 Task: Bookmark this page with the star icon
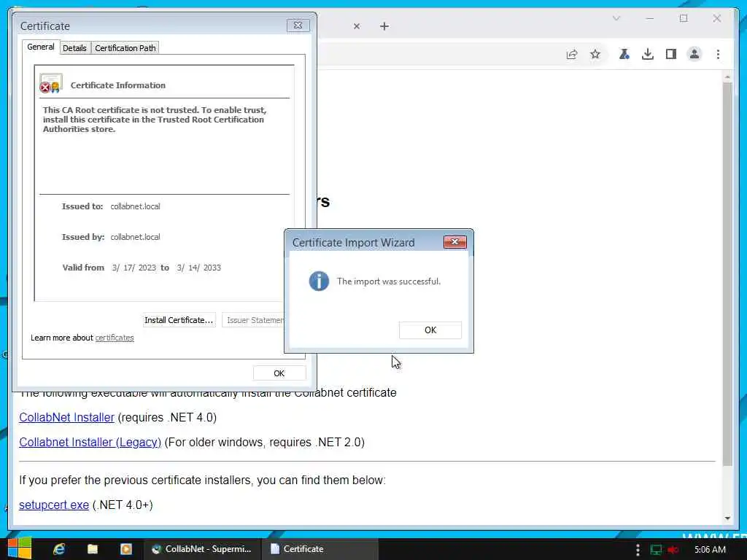595,54
